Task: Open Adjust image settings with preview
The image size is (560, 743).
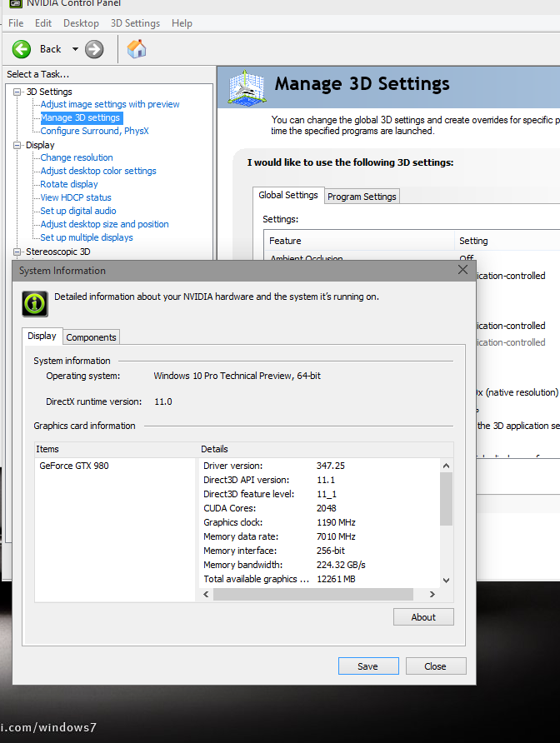Action: pos(110,104)
